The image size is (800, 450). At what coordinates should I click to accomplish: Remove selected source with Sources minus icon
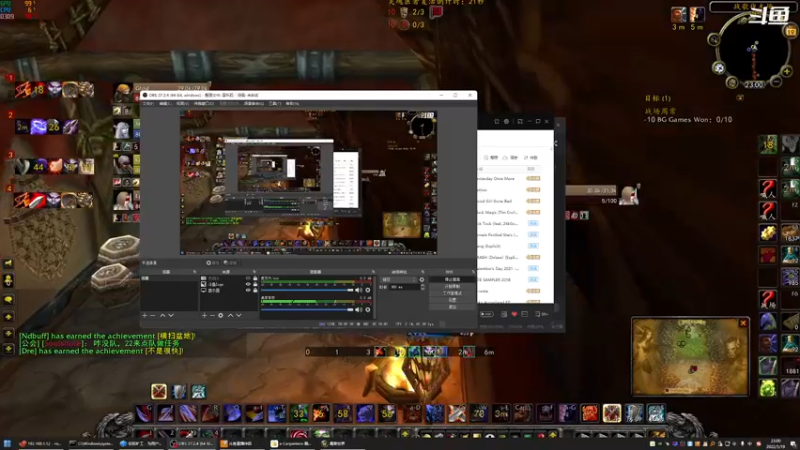click(x=212, y=315)
